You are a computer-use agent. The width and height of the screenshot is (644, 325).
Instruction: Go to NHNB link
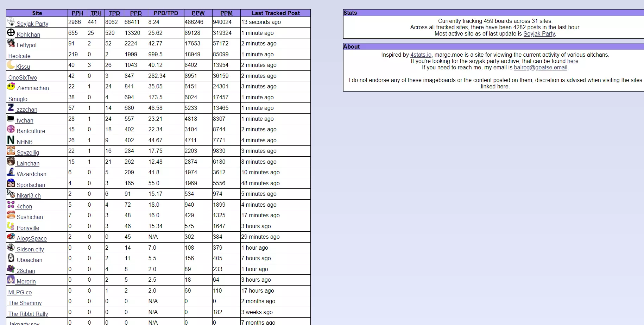click(25, 142)
